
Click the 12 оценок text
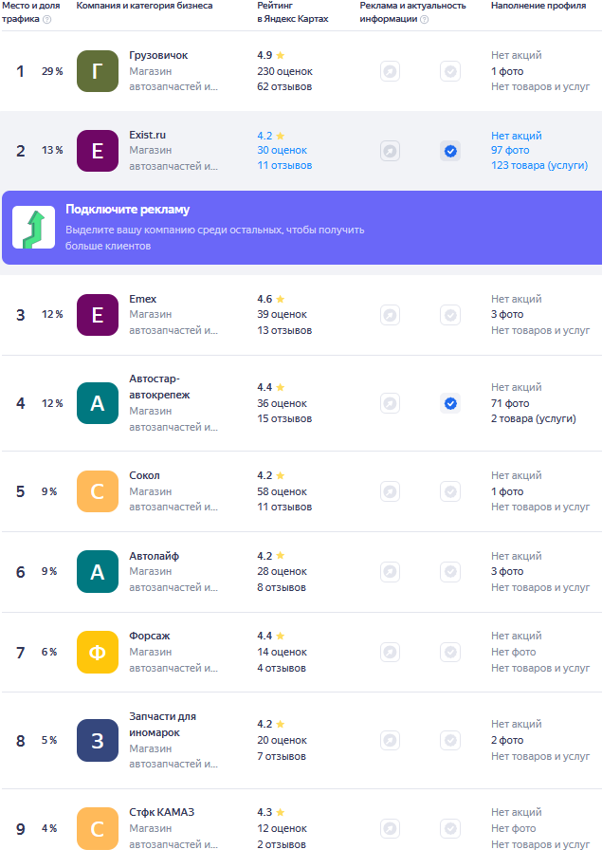click(x=283, y=829)
